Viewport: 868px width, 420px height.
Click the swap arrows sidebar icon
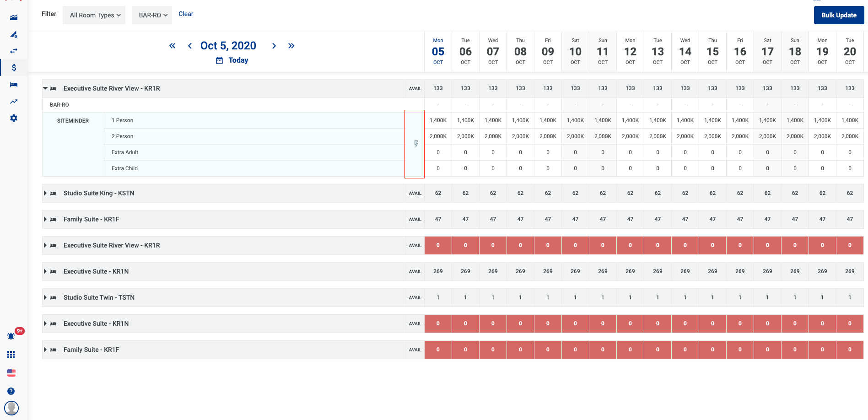pos(14,51)
